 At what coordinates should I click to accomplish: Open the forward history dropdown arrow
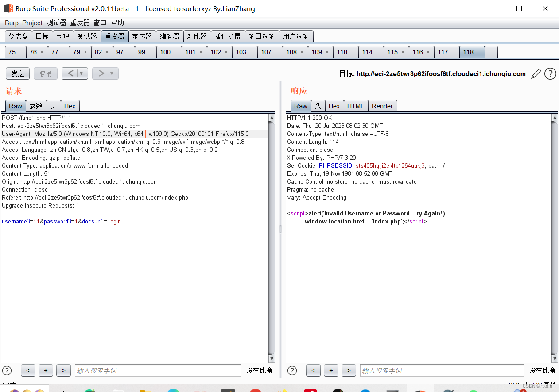point(112,73)
